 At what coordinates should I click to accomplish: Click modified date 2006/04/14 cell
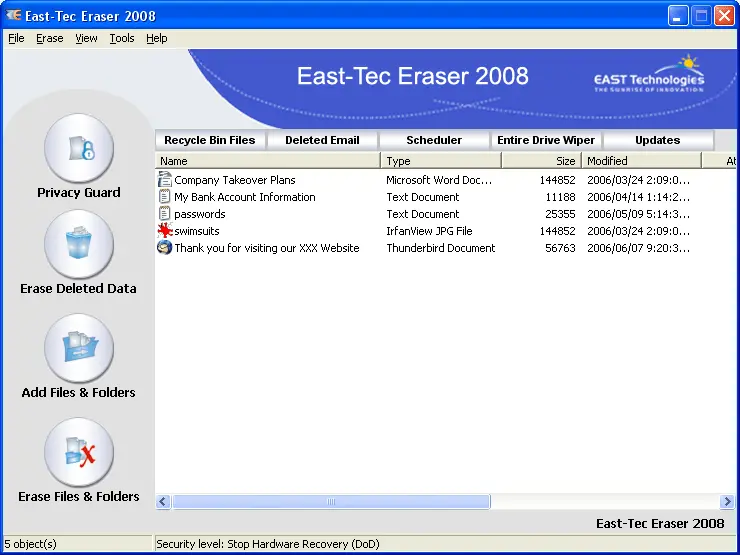(x=638, y=197)
